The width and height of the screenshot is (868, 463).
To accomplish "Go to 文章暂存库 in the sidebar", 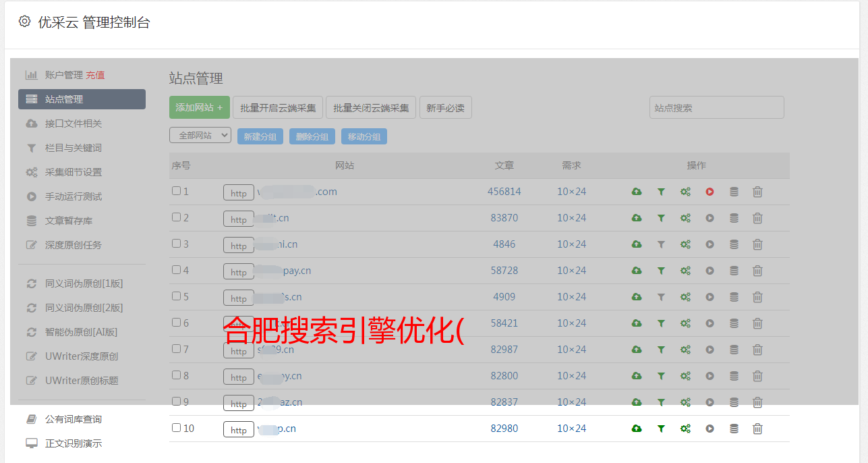I will click(x=69, y=221).
